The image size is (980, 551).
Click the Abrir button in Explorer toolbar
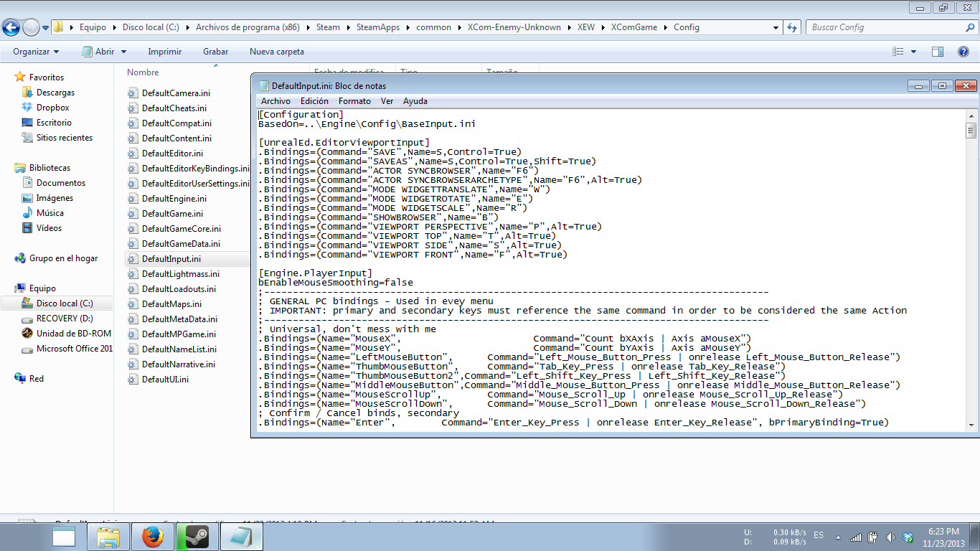coord(98,52)
